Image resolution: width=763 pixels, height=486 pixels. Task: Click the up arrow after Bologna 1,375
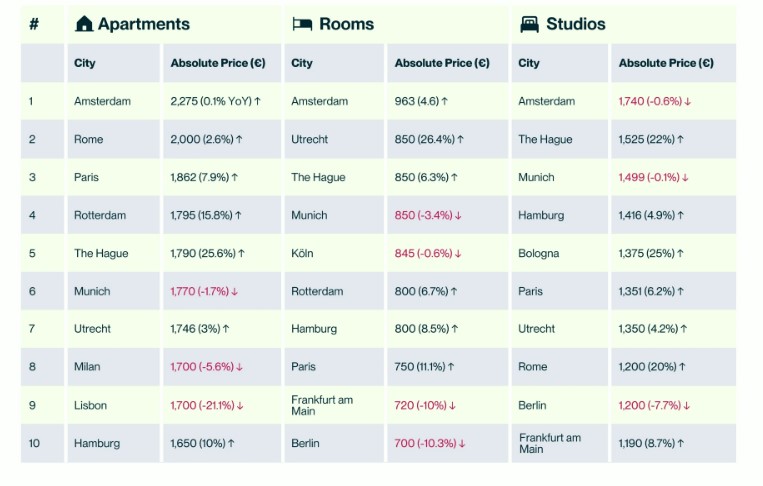point(681,254)
